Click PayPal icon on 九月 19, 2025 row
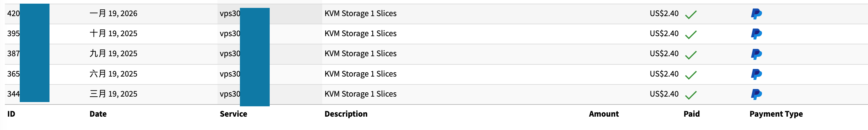Viewport: 868px width, 130px height. point(756,54)
